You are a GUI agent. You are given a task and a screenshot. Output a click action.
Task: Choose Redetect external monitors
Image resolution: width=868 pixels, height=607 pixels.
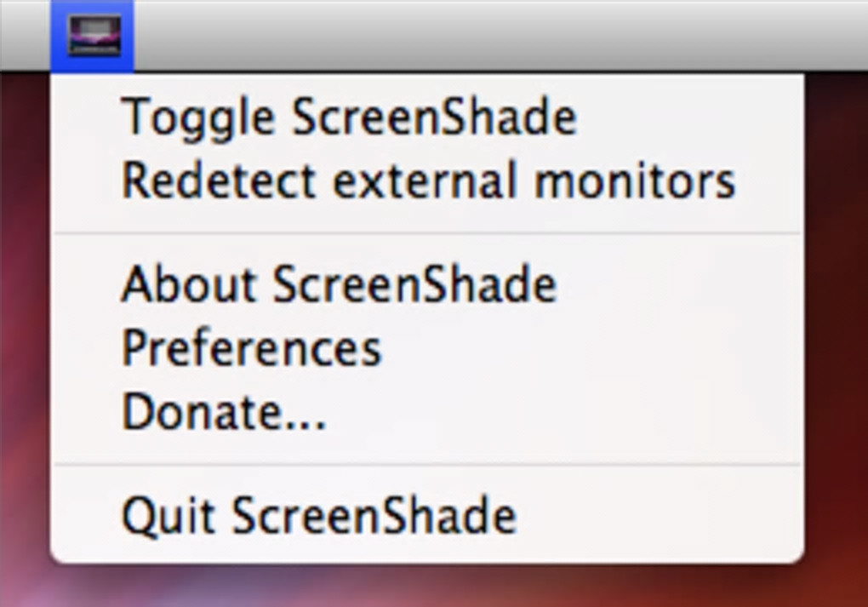(428, 180)
